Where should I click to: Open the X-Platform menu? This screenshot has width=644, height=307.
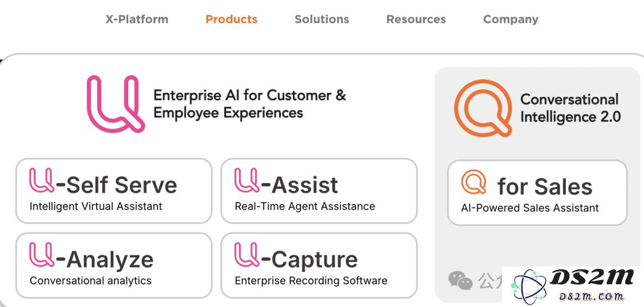[137, 19]
